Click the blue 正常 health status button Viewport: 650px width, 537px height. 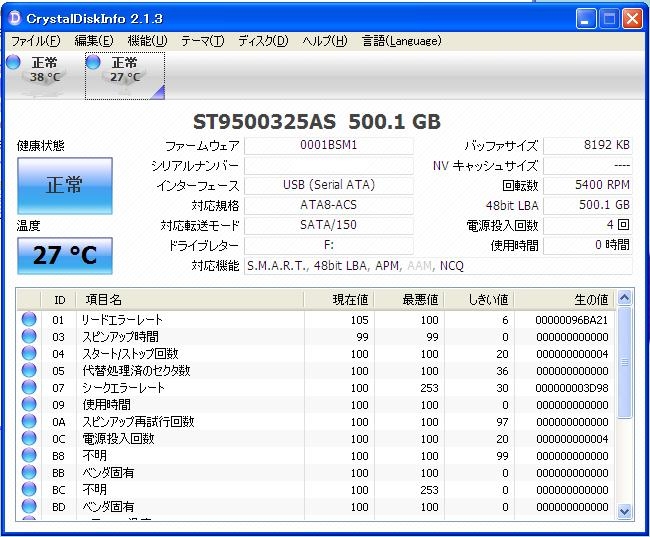pyautogui.click(x=65, y=186)
